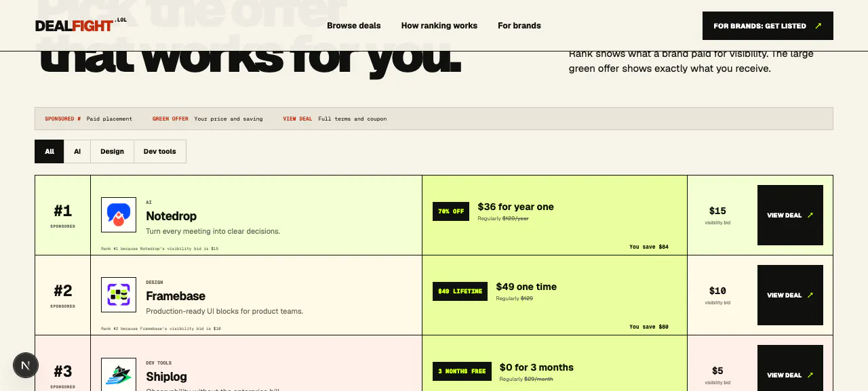Click the Framebase logo icon
Viewport: 868px width, 391px height.
[x=119, y=295]
